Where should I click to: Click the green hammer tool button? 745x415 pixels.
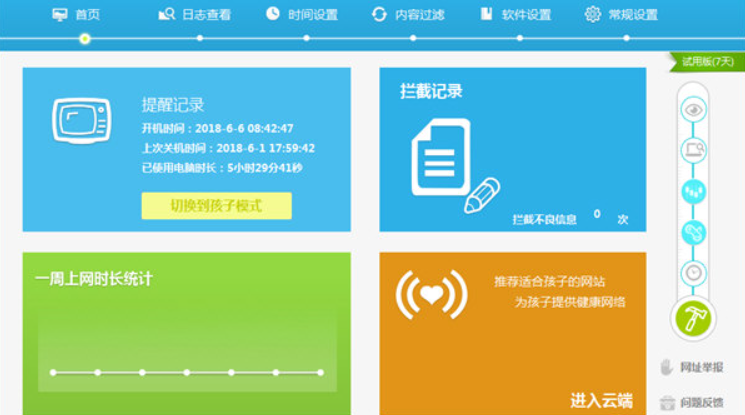(x=693, y=319)
